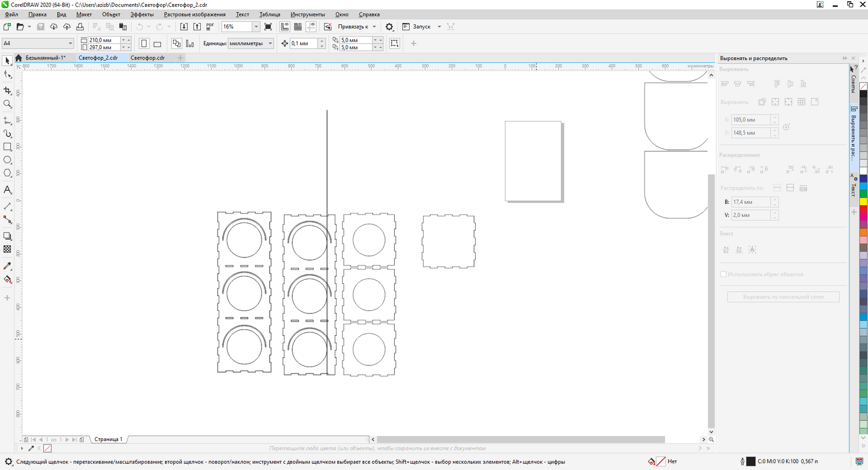Open the Инструменты menu
The height and width of the screenshot is (470, 868).
pos(308,14)
